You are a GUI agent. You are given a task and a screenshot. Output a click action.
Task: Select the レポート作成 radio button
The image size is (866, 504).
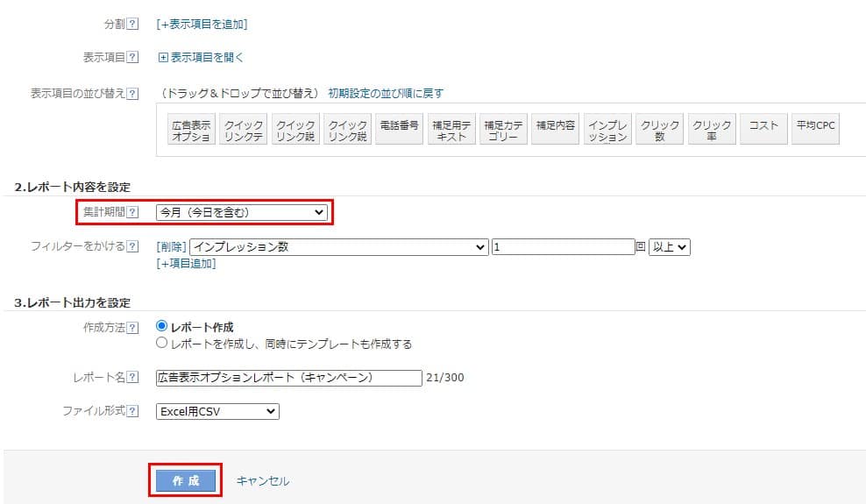pyautogui.click(x=161, y=327)
